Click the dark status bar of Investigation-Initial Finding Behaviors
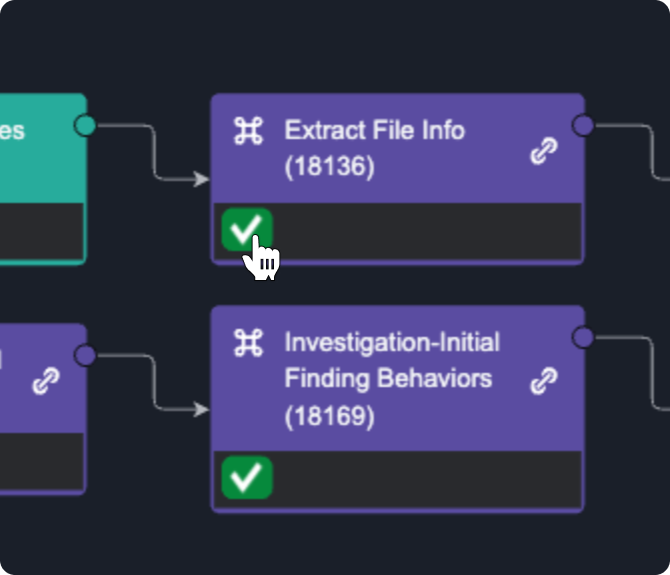670x575 pixels. [420, 478]
